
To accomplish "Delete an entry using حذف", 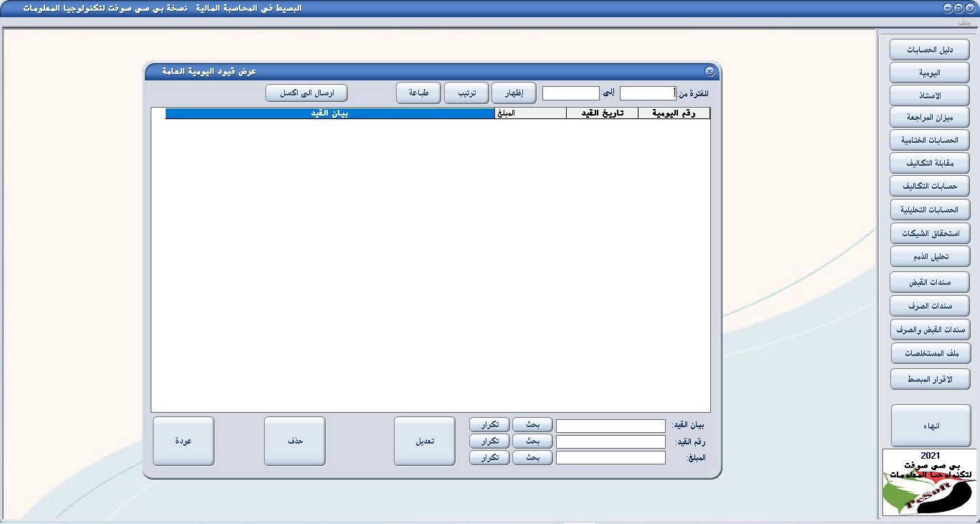I will [294, 441].
